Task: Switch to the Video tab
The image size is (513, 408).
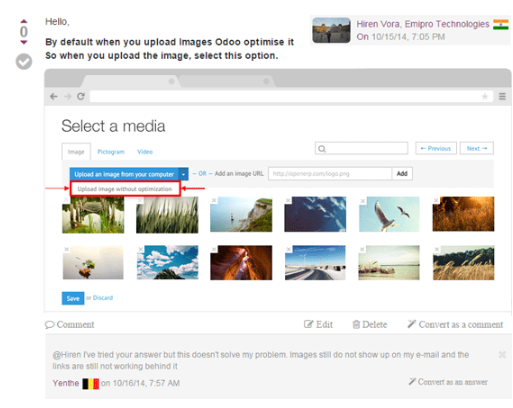Action: click(145, 152)
